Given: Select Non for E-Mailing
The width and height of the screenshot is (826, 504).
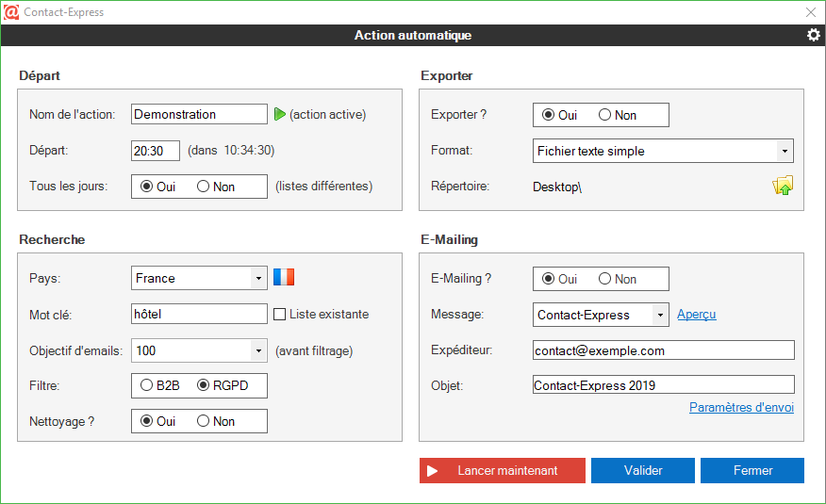Looking at the screenshot, I should (x=618, y=279).
